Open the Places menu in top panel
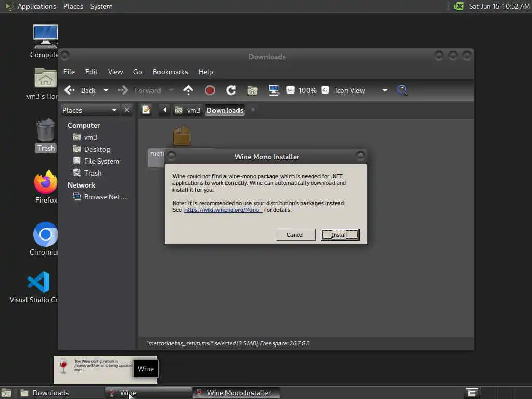Screen dimensions: 532x399 [73, 6]
